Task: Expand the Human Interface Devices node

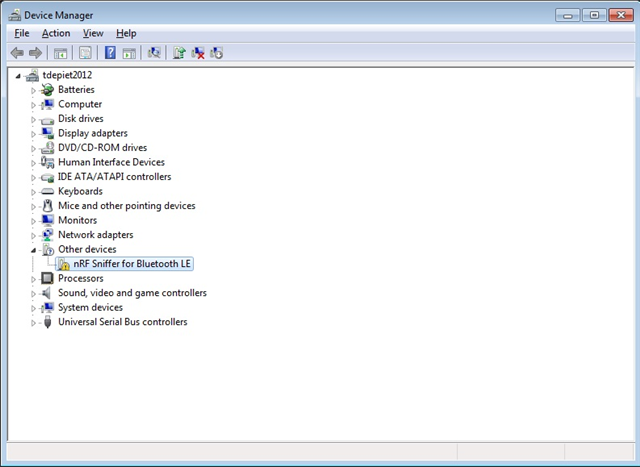Action: click(33, 163)
